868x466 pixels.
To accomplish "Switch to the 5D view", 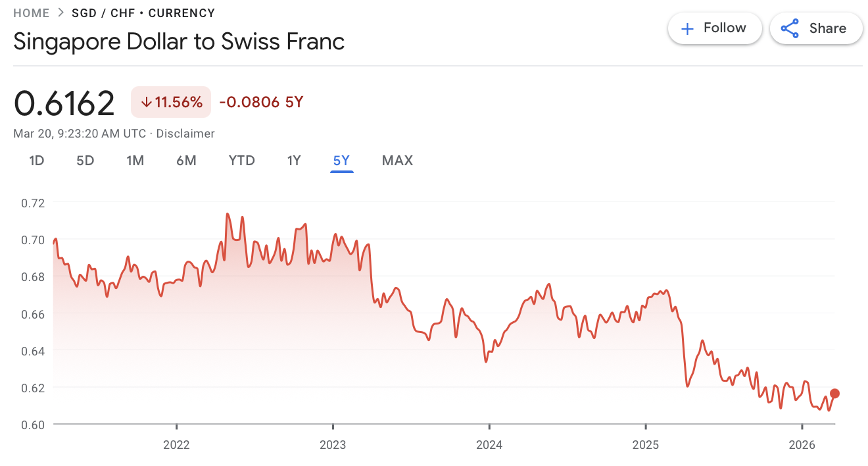I will point(84,160).
